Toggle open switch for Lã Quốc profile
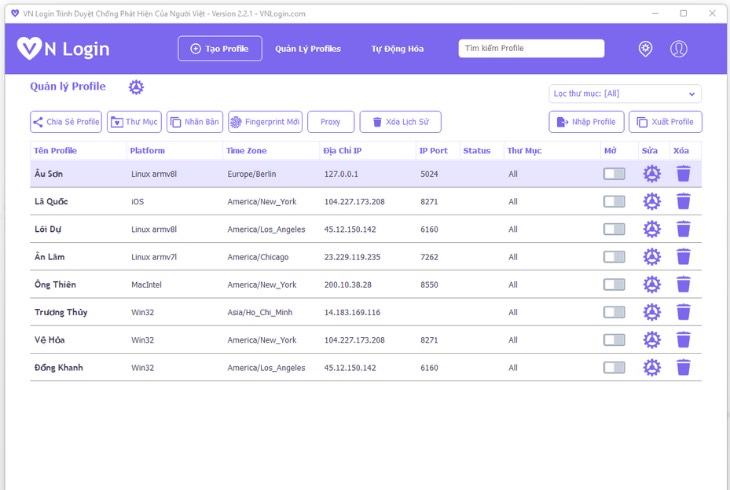 614,201
